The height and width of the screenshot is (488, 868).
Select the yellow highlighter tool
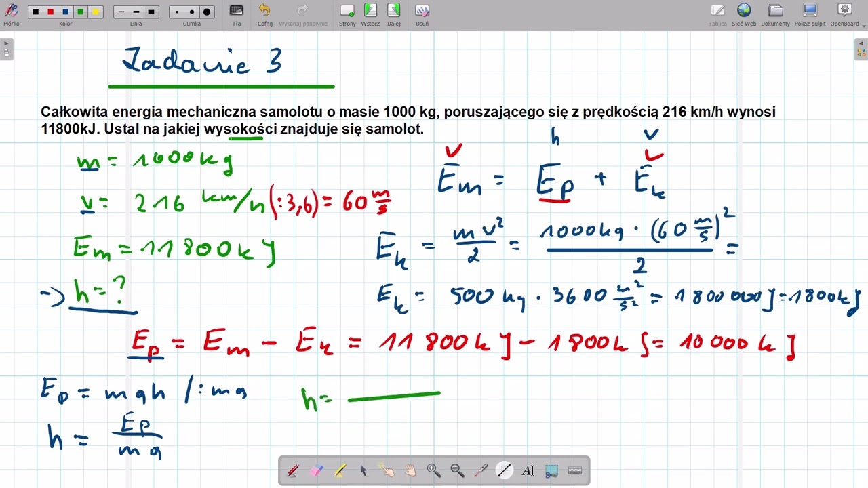340,470
